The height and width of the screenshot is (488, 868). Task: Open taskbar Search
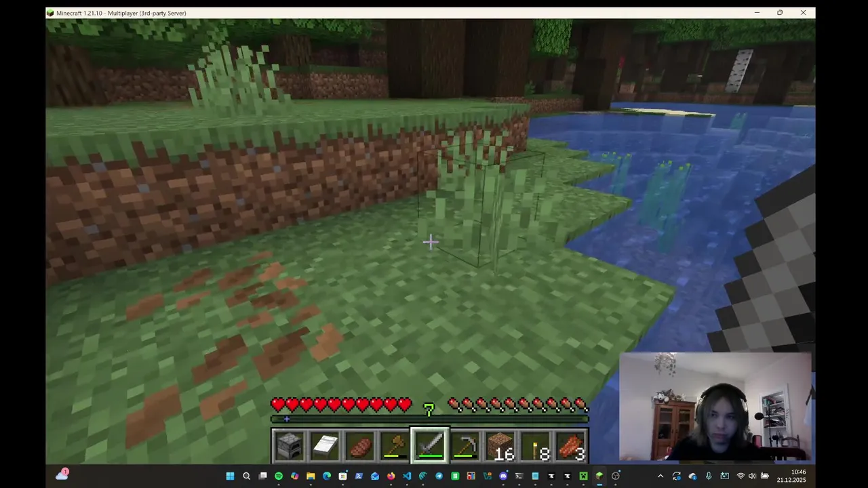click(247, 476)
